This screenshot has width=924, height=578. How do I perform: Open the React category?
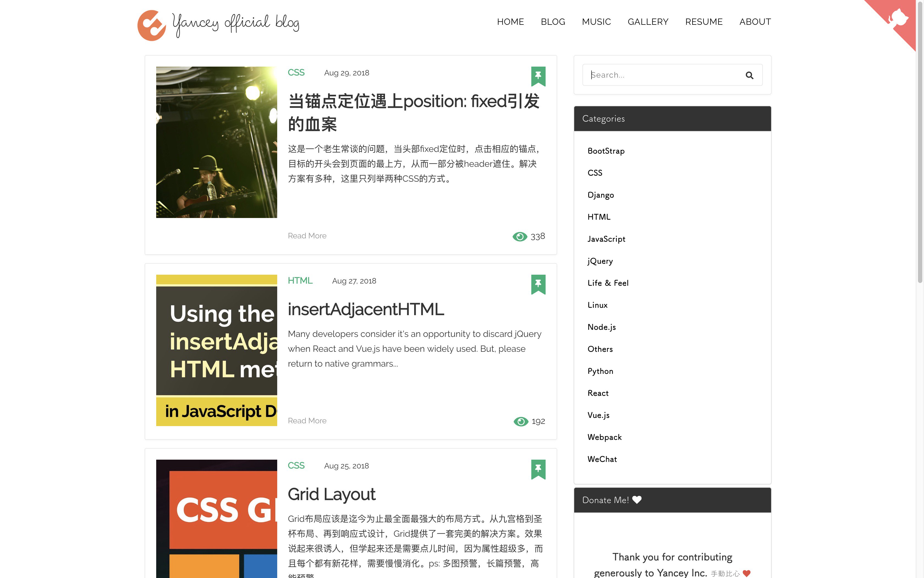tap(598, 393)
